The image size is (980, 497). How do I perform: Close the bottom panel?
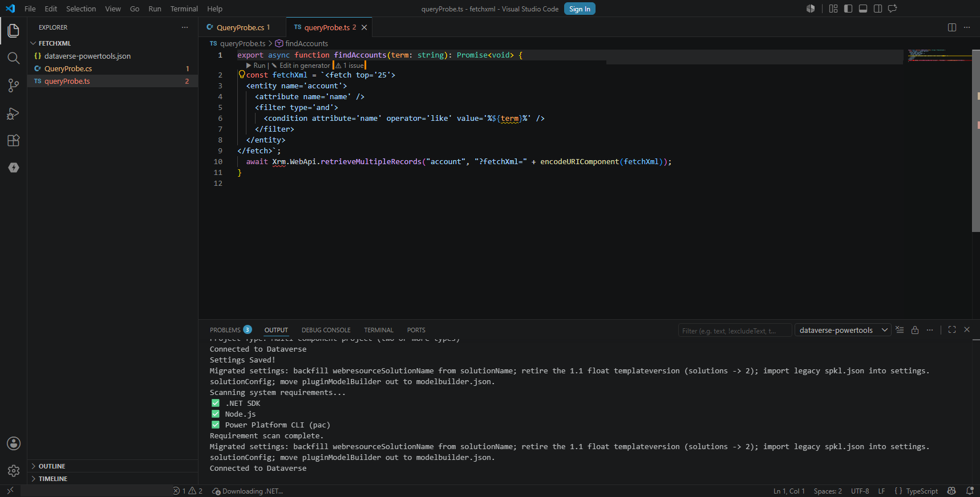coord(967,330)
